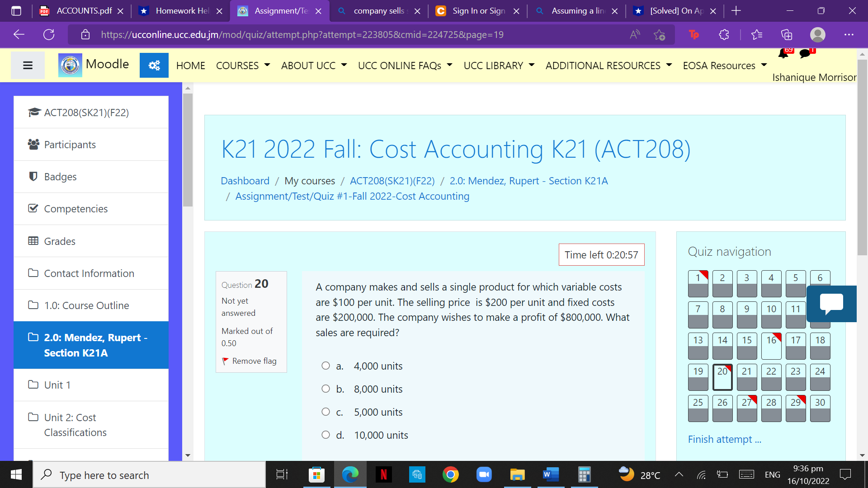Switch to the HOME menu item
This screenshot has height=488, width=868.
[x=190, y=65]
